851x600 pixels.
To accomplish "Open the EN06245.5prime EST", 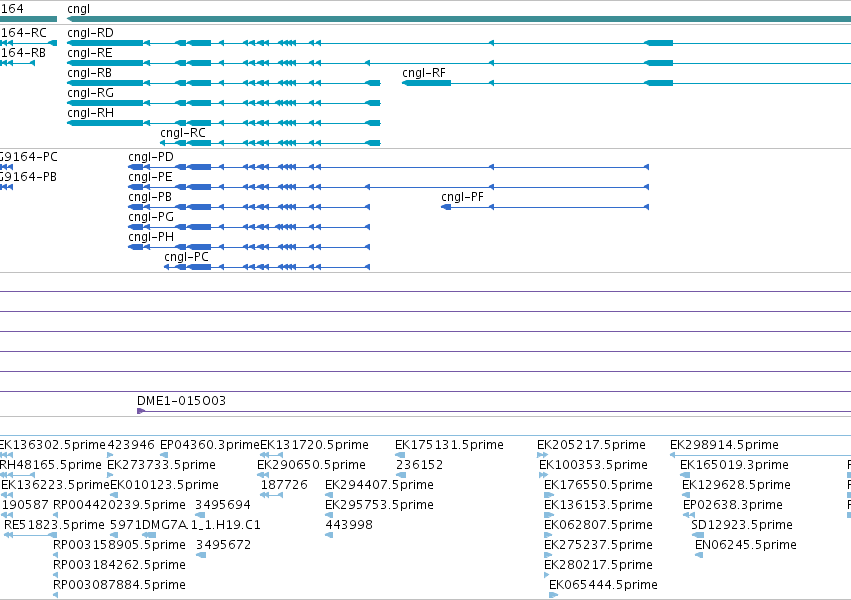I will click(746, 546).
